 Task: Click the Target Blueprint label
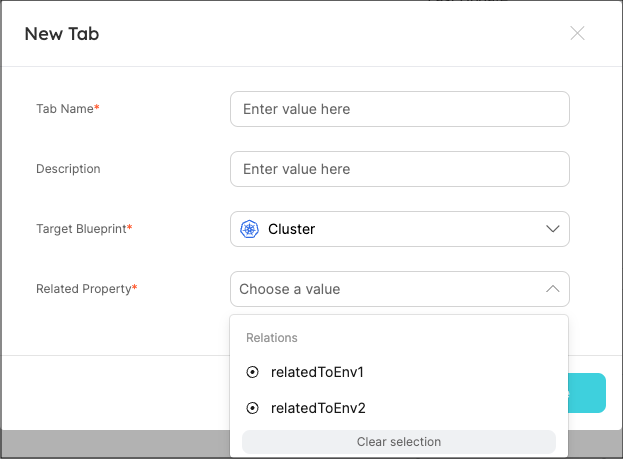coord(84,229)
